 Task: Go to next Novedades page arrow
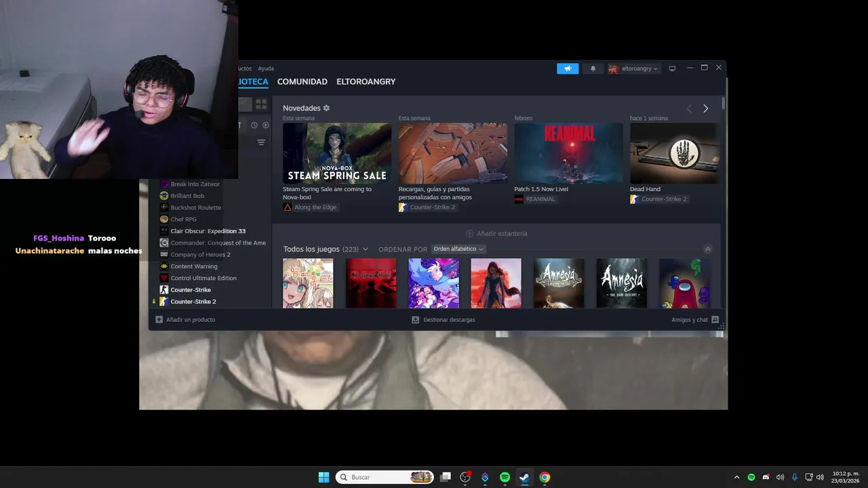705,108
